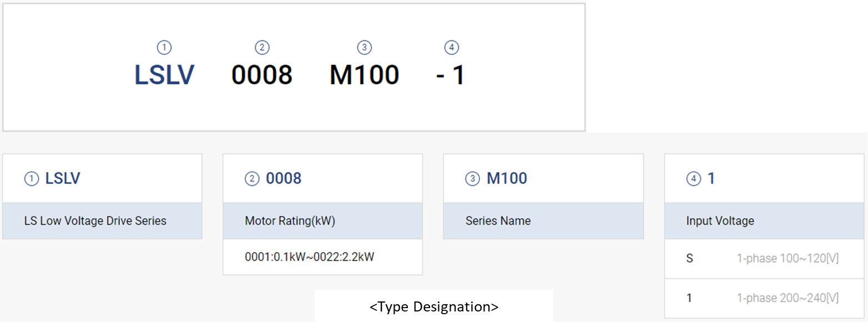
Task: Click circled 4 icon in Input Voltage card
Action: [694, 179]
